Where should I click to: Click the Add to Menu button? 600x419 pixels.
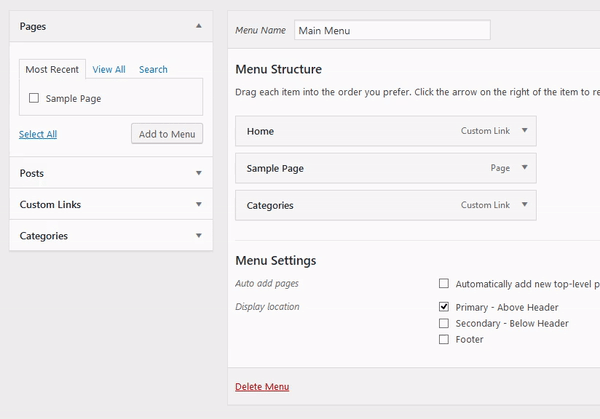coord(167,134)
